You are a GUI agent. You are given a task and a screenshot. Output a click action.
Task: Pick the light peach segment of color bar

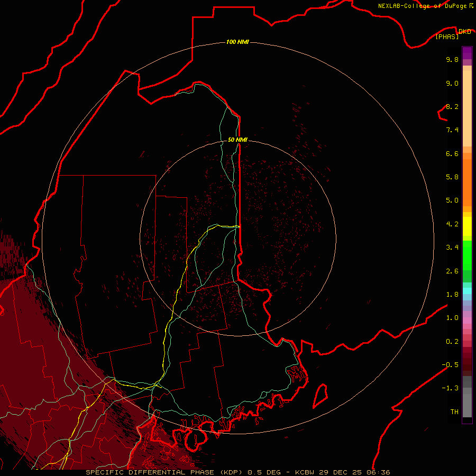467,109
